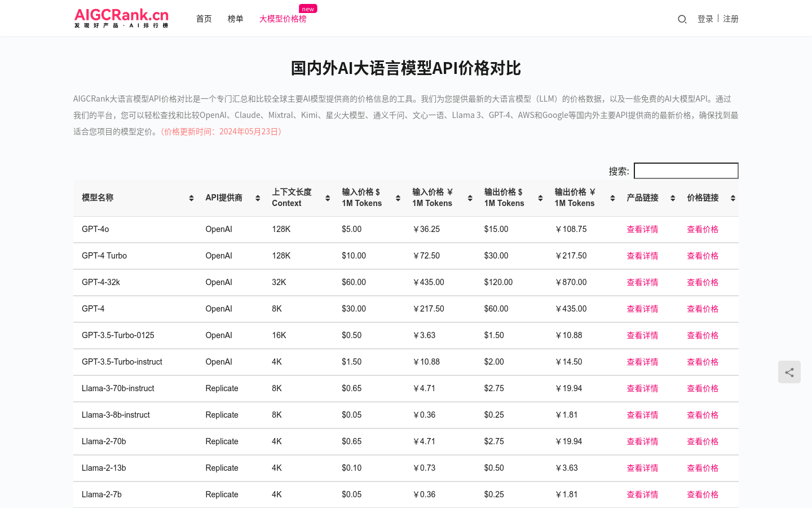The width and height of the screenshot is (812, 508).
Task: Click the 模型名称 column header text
Action: (98, 198)
